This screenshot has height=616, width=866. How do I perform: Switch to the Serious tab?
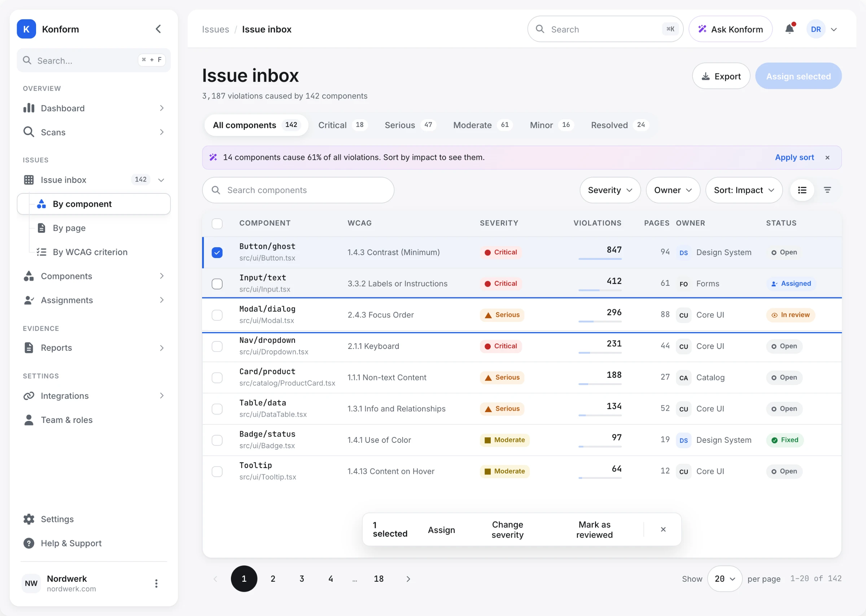(x=410, y=125)
